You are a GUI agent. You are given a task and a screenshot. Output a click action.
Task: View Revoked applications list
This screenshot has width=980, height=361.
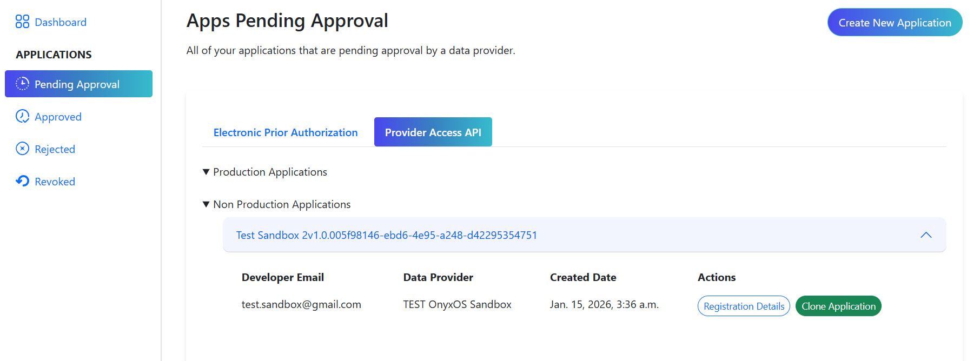[x=55, y=182]
